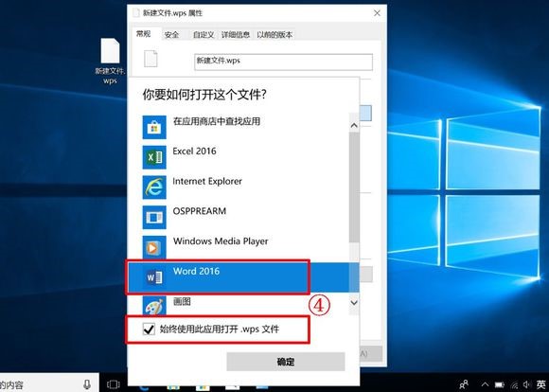Viewport: 549px width, 392px height.
Task: Select the Word 2016 icon
Action: tap(154, 277)
